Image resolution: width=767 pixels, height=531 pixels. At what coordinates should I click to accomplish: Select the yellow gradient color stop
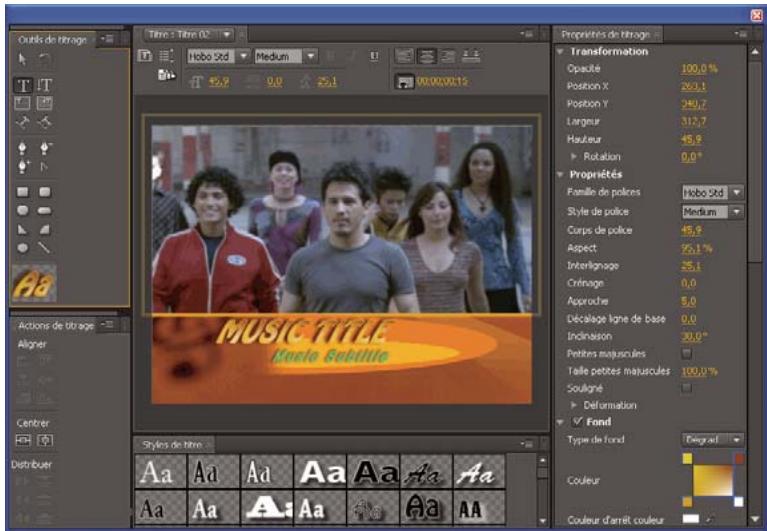pos(687,458)
